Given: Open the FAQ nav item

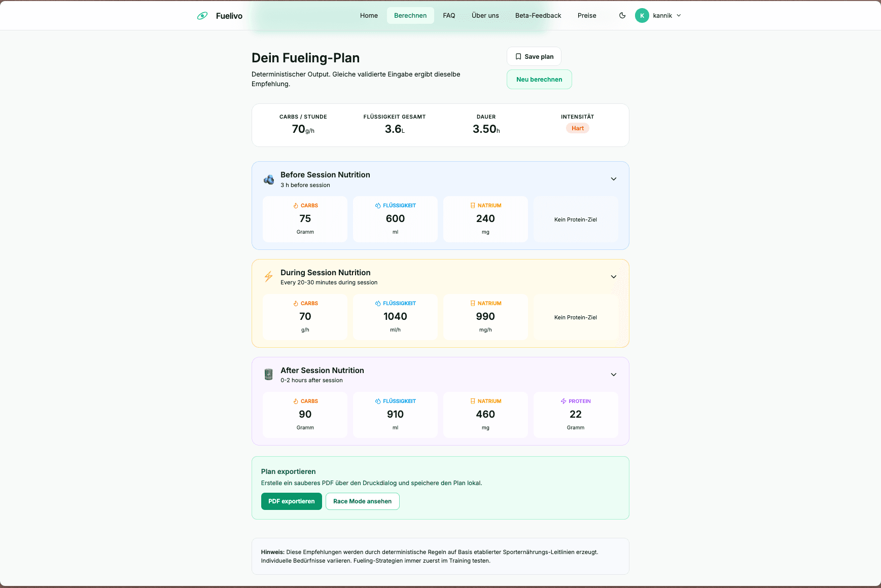Looking at the screenshot, I should 449,16.
